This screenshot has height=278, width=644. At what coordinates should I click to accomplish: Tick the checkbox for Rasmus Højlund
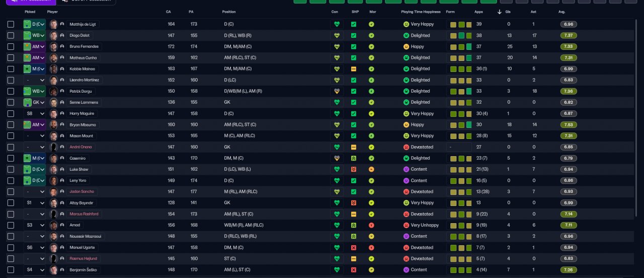pyautogui.click(x=11, y=258)
